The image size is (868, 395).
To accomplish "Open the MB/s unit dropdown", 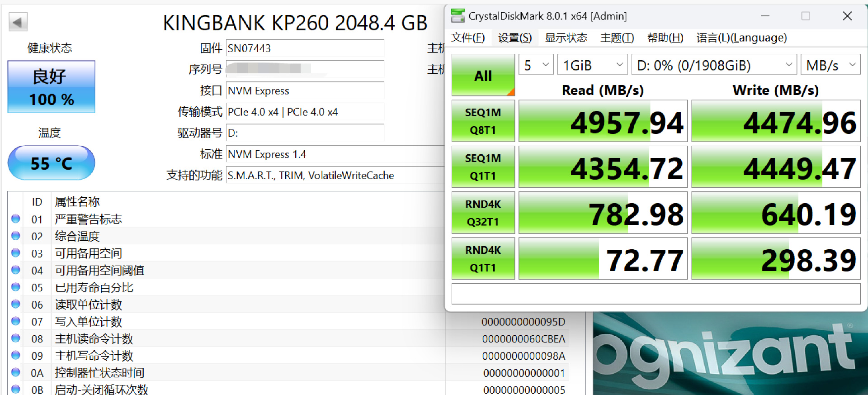I will coord(830,65).
